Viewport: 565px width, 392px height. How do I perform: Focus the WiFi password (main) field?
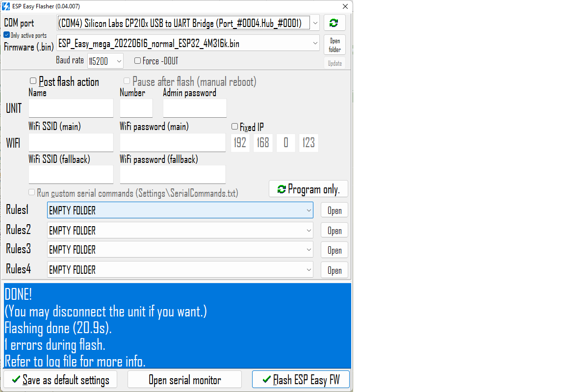point(173,143)
